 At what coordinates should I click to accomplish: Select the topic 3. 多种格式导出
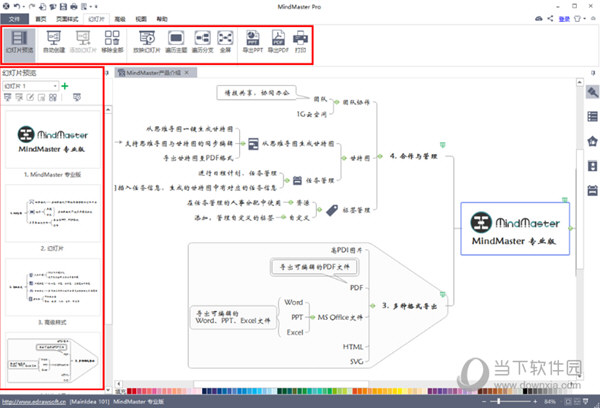click(409, 306)
